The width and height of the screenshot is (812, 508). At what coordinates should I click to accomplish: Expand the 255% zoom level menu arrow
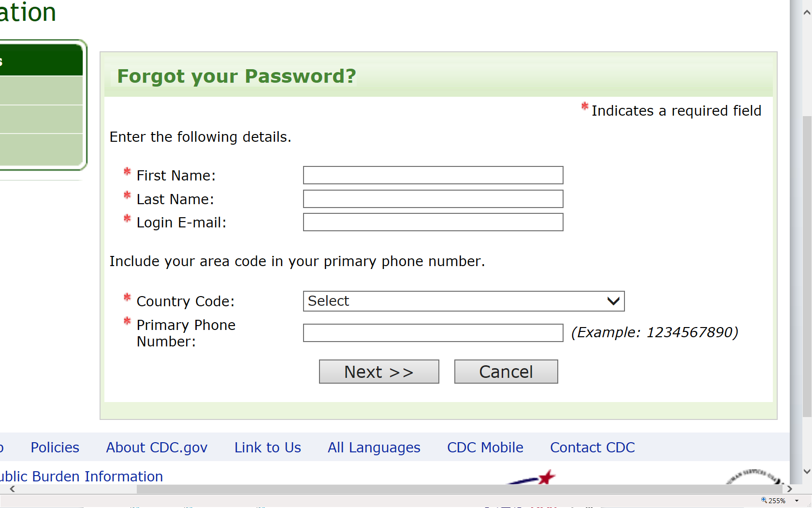click(x=797, y=501)
